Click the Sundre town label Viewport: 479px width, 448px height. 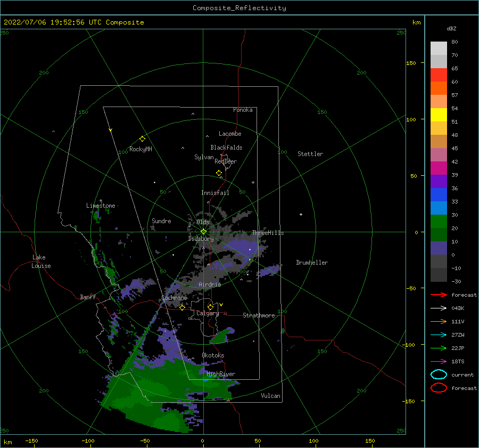click(161, 221)
